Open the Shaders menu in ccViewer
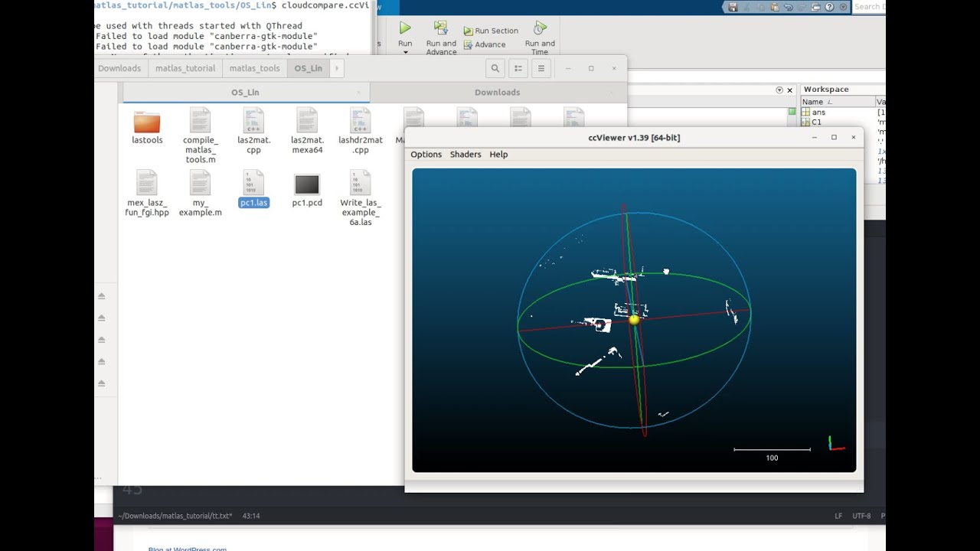980x551 pixels. coord(465,155)
